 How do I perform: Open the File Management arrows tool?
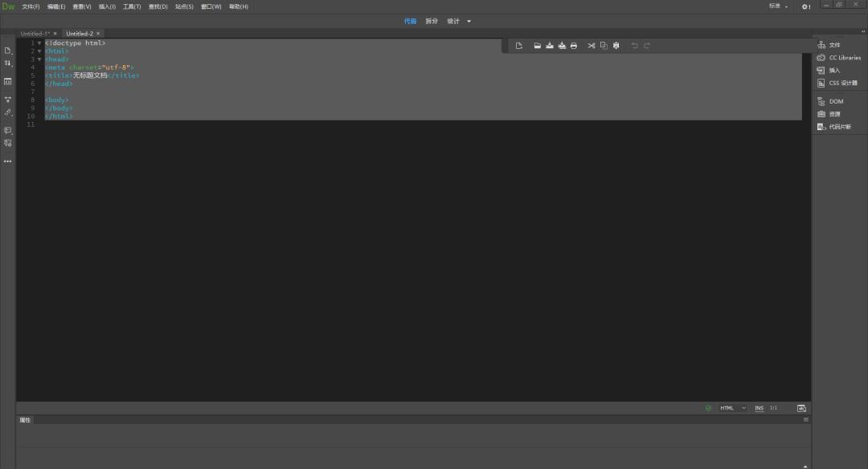pyautogui.click(x=8, y=63)
